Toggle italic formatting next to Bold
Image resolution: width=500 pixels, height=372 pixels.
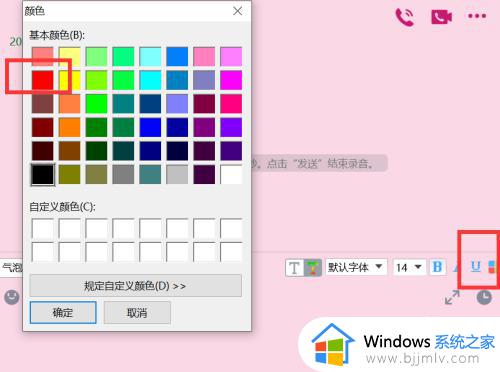(457, 267)
